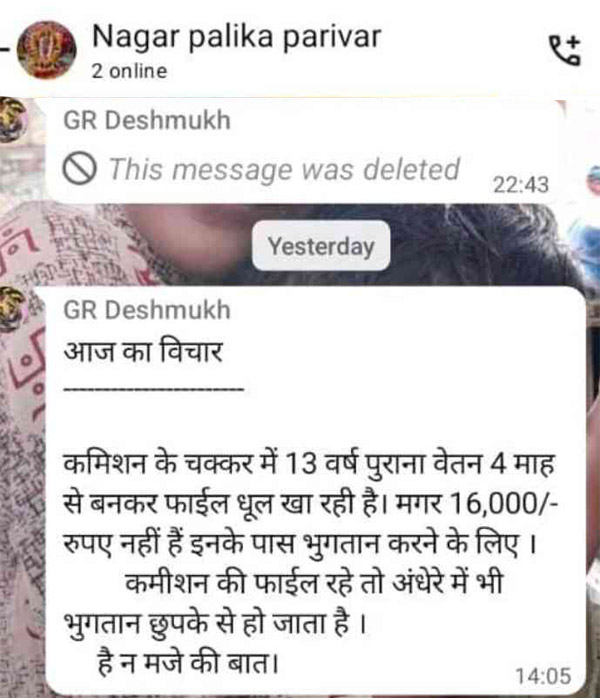Image resolution: width=600 pixels, height=700 pixels.
Task: Open the Nagar palika parivar group info
Action: [236, 37]
